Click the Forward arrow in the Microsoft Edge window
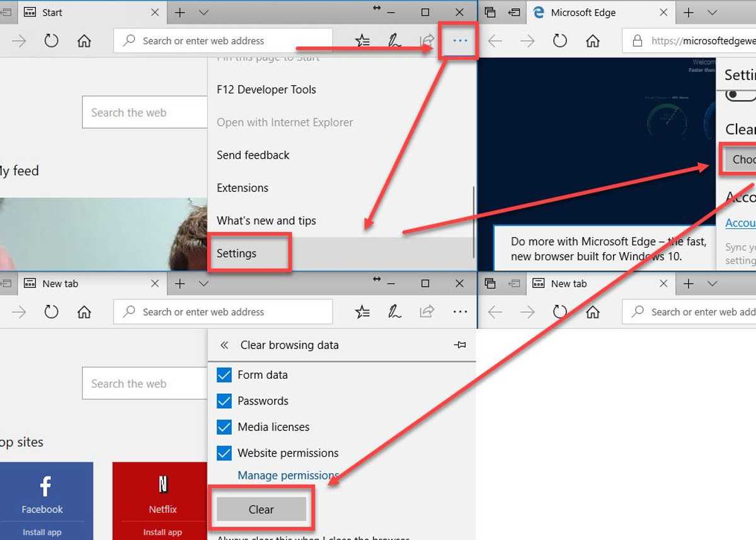Screen dimensions: 756x540 coord(527,41)
